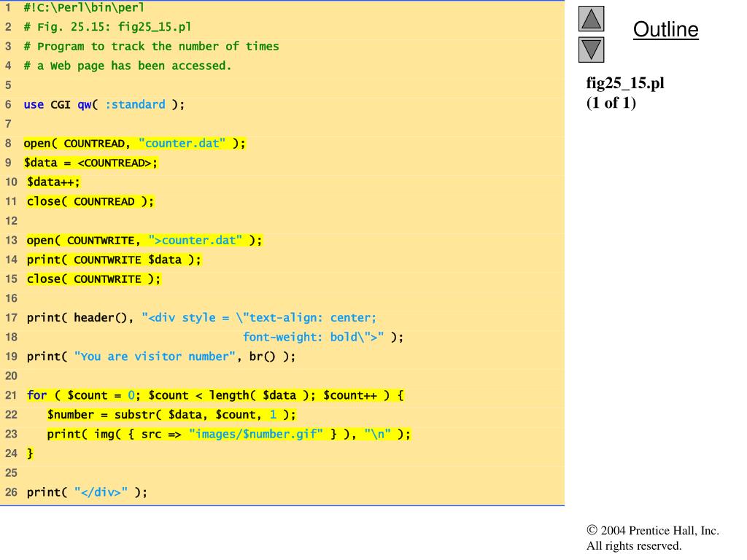Select the fig25_15.pl slide title
This screenshot has height=560, width=747.
pos(625,83)
